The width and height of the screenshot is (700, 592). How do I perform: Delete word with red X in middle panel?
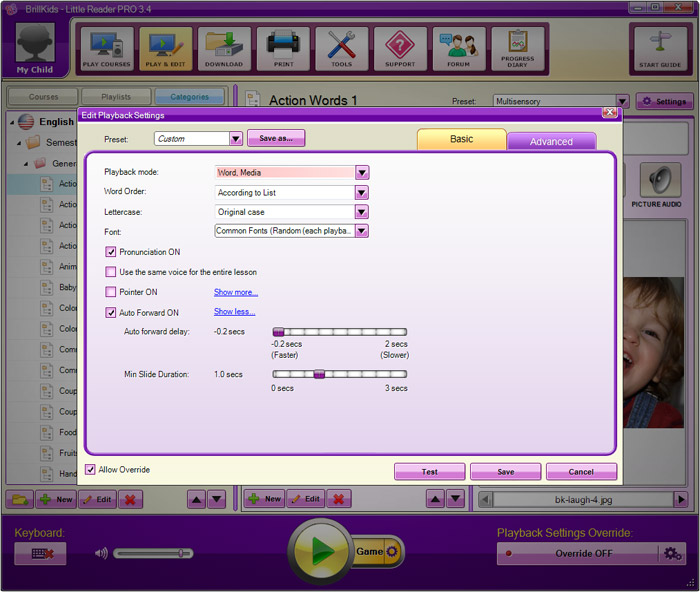pyautogui.click(x=339, y=499)
